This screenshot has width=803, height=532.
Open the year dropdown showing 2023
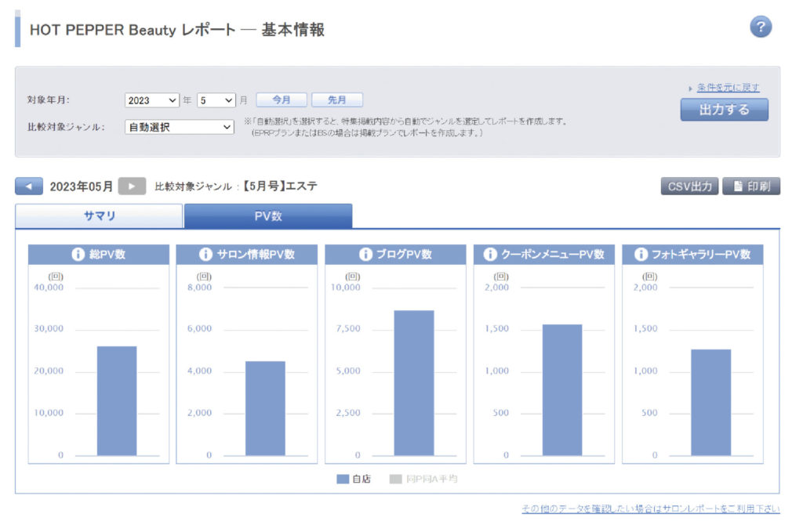tap(152, 100)
